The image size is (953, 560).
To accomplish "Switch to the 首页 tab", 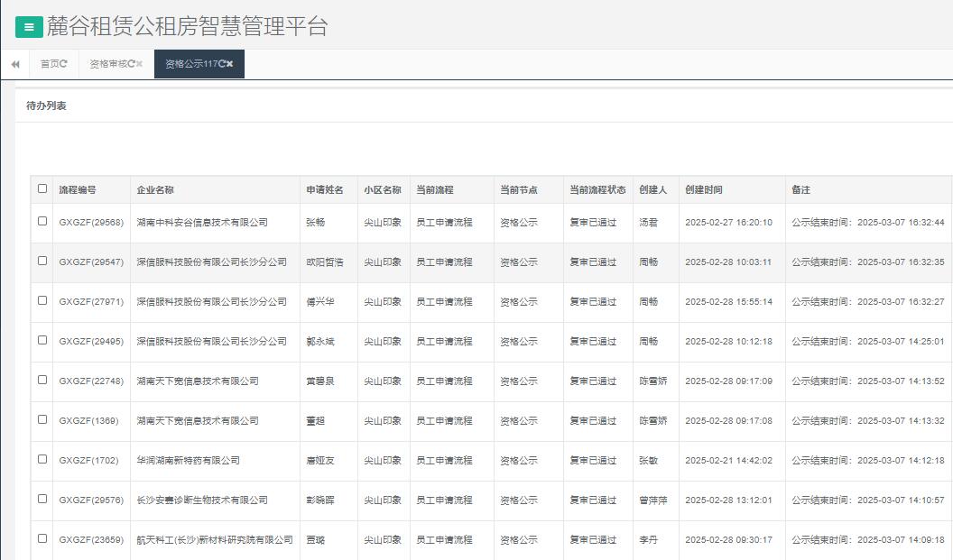I will 49,64.
